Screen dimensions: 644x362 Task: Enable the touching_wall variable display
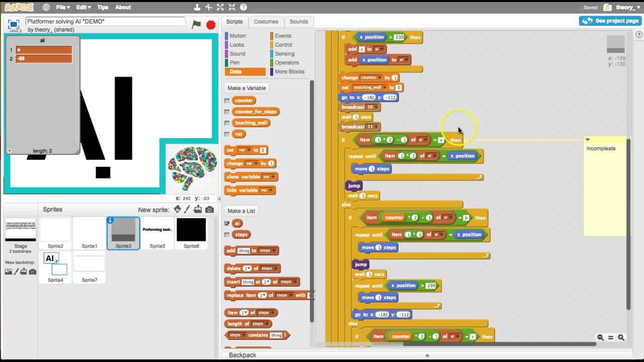pyautogui.click(x=227, y=123)
